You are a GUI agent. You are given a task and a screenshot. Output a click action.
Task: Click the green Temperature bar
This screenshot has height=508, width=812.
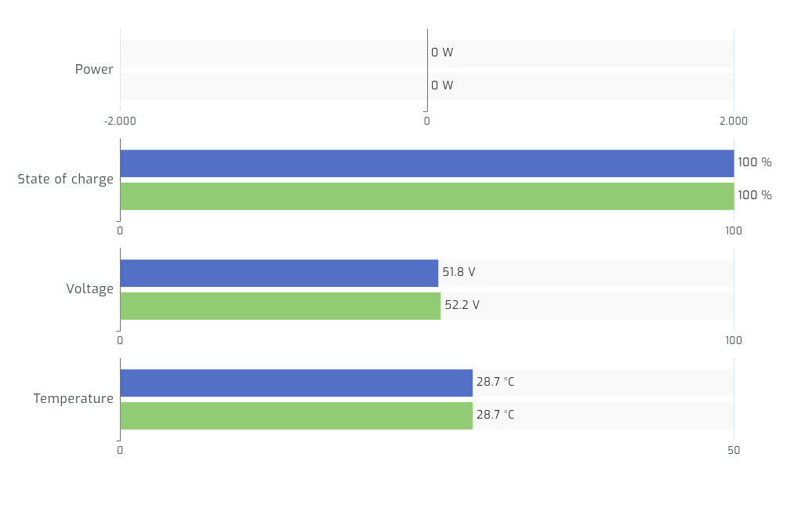(x=296, y=415)
